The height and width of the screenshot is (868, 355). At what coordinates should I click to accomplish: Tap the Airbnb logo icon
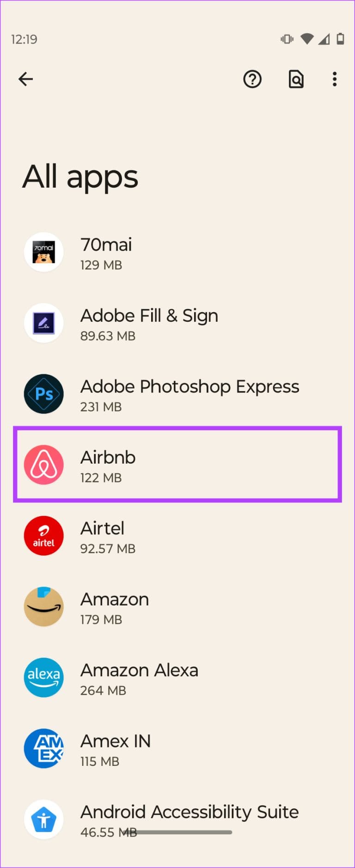(44, 465)
